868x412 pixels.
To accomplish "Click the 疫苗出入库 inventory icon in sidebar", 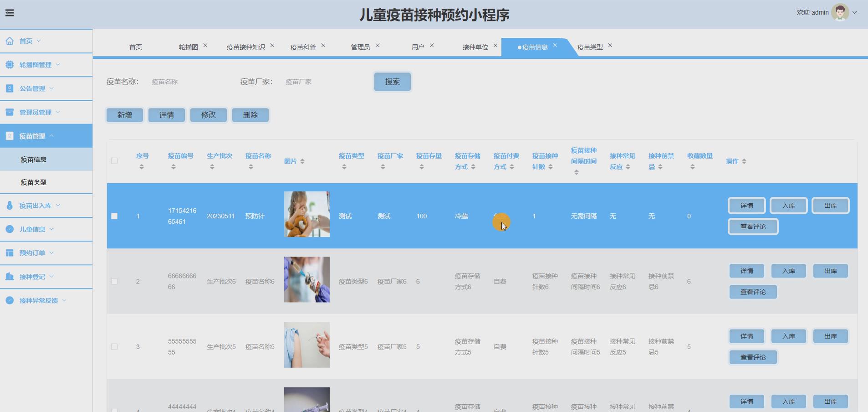I will (x=10, y=206).
